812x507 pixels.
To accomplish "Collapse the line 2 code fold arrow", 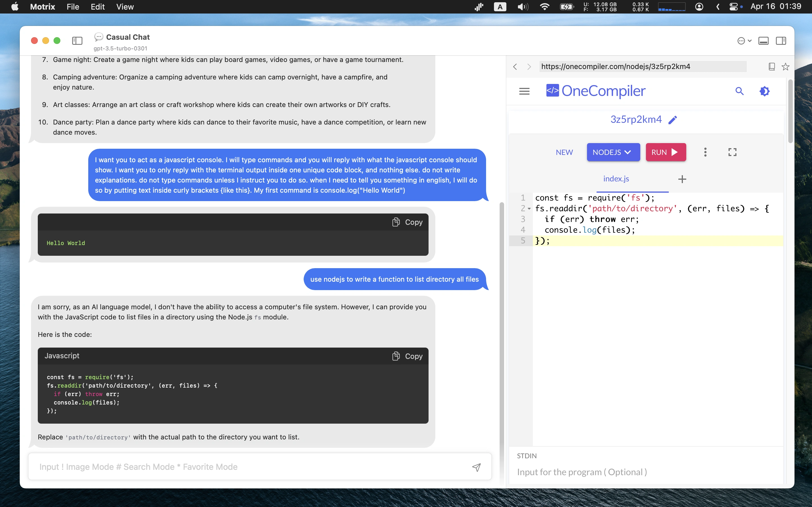I will pyautogui.click(x=529, y=208).
